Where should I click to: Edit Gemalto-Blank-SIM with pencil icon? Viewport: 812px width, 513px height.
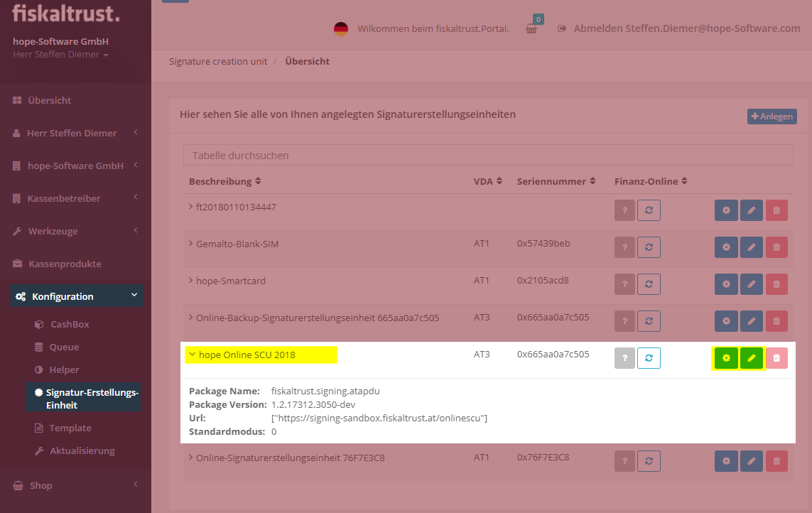tap(752, 247)
